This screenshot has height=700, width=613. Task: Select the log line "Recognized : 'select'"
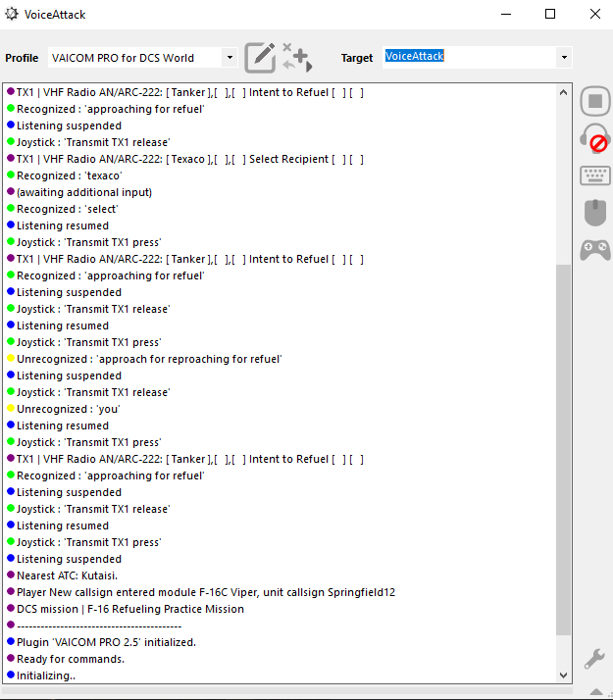coord(63,209)
